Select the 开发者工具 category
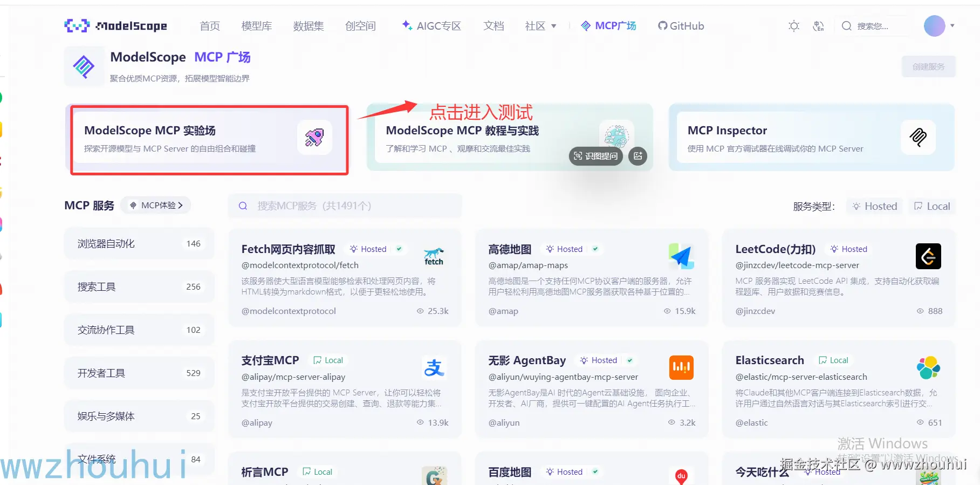 (139, 373)
